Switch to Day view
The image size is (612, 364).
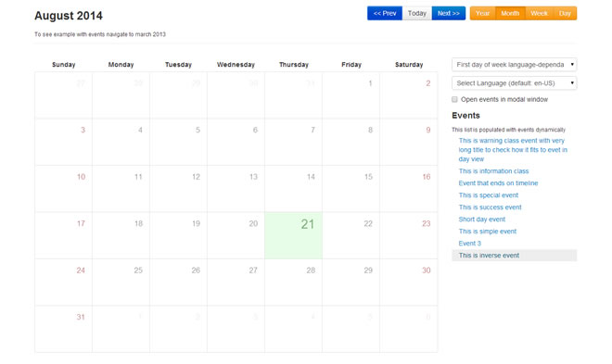[x=565, y=13]
